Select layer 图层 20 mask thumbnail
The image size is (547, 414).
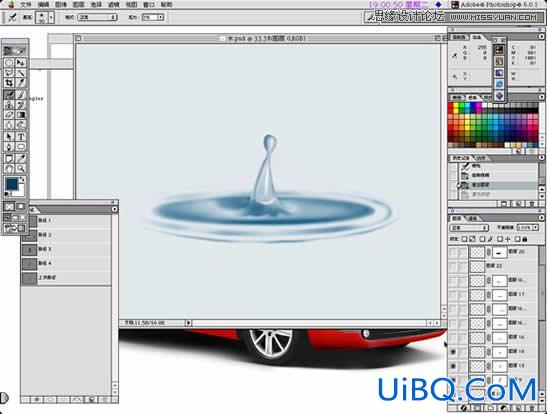click(500, 252)
